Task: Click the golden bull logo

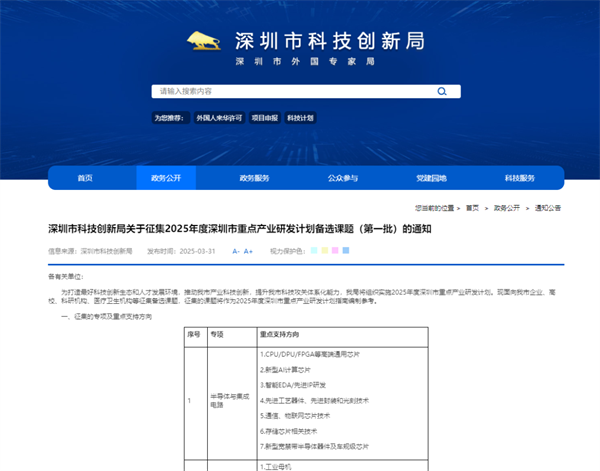Action: [204, 41]
